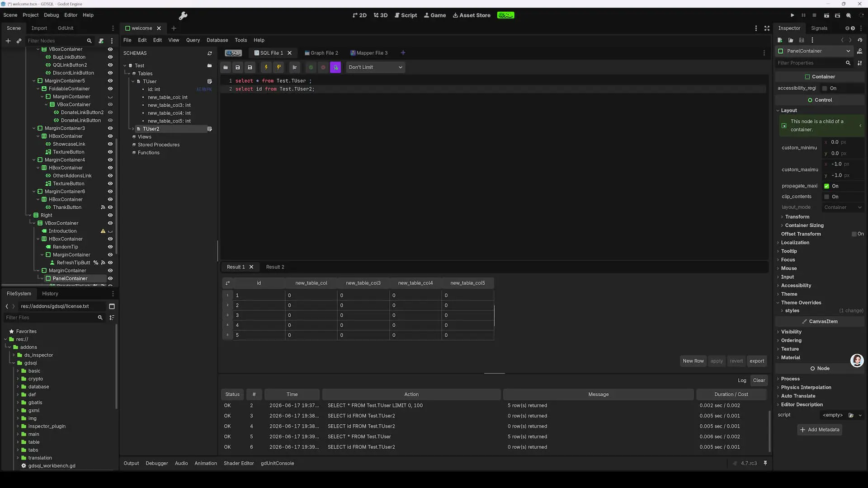Clear the query log
The image size is (868, 488).
(759, 380)
